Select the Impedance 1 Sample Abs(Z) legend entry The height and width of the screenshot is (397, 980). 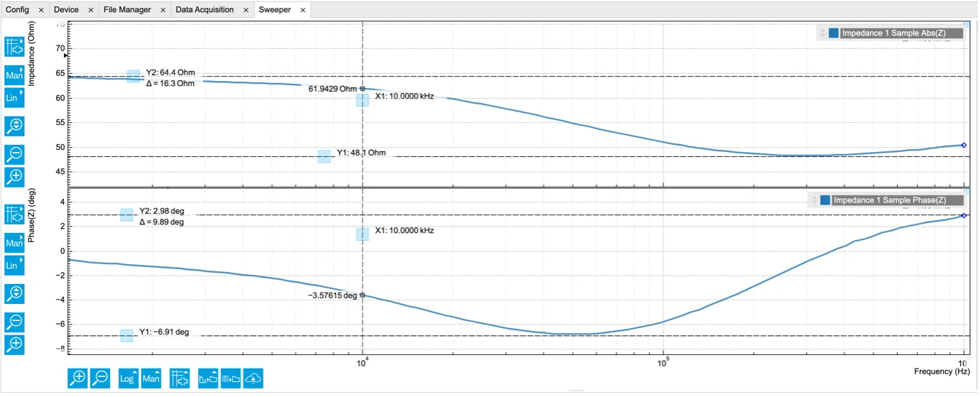pyautogui.click(x=901, y=33)
